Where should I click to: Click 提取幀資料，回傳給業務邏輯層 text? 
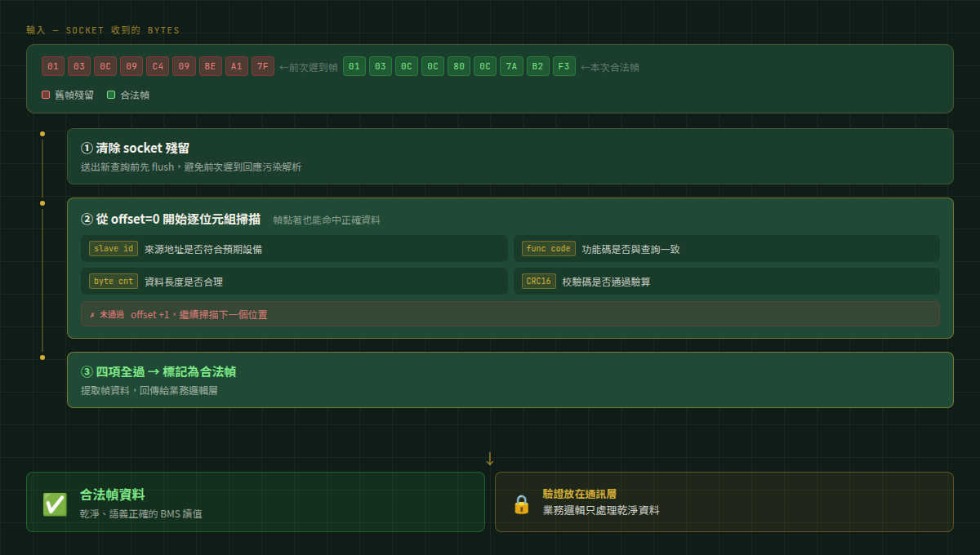(149, 391)
